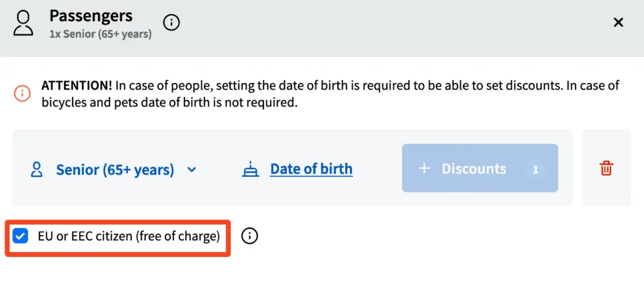Uncheck the EU or EEC citizen checkbox
644x282 pixels.
[x=21, y=236]
